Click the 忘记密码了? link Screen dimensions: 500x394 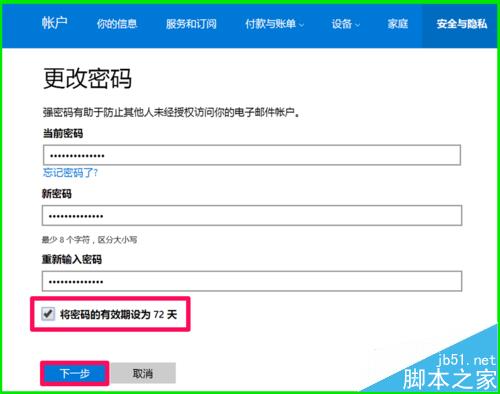coord(70,173)
